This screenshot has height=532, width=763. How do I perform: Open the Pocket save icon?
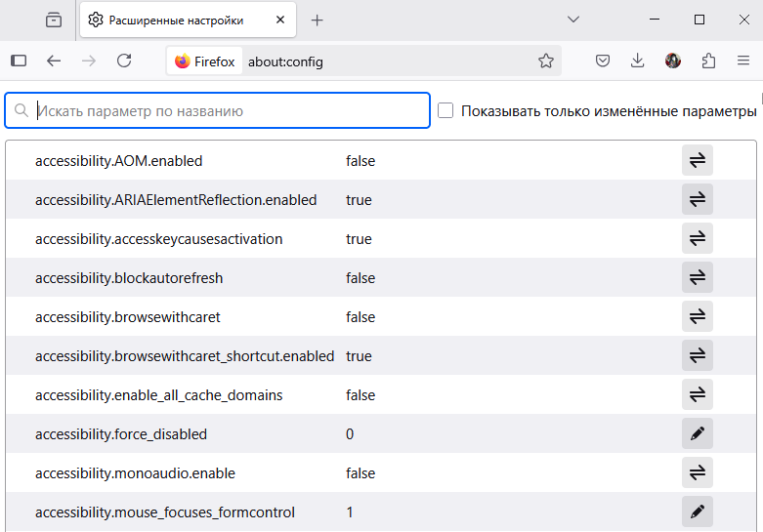coord(603,61)
